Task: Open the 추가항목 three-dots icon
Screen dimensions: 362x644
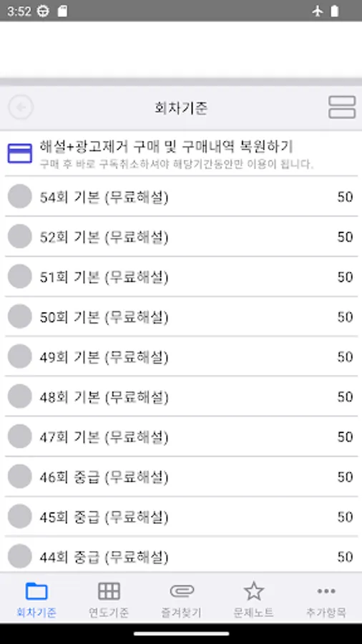Action: coord(326,592)
